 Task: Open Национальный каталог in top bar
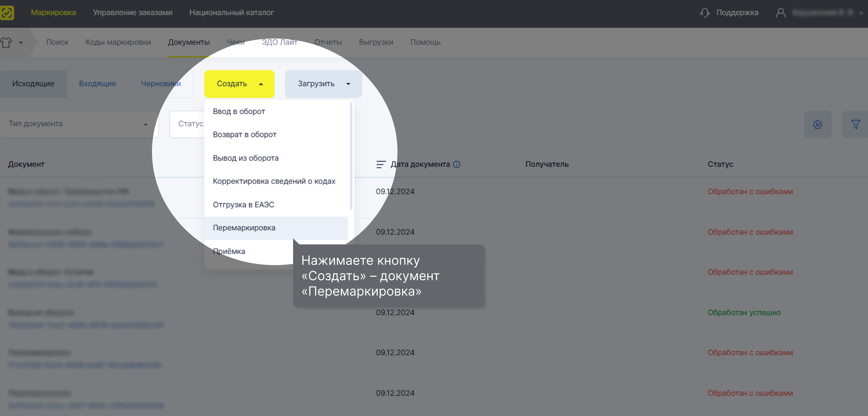tap(231, 13)
